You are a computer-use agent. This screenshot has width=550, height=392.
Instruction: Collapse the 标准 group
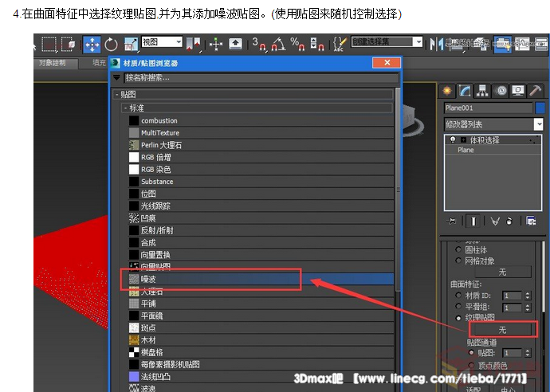tap(126, 108)
